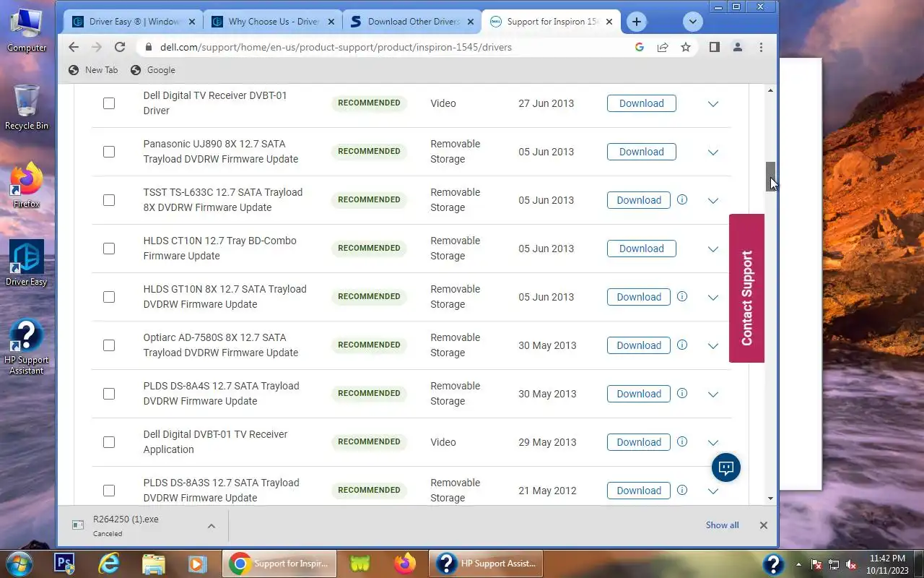Download Optiarc AD-7580S firmware update
Viewport: 924px width, 578px height.
click(x=639, y=345)
